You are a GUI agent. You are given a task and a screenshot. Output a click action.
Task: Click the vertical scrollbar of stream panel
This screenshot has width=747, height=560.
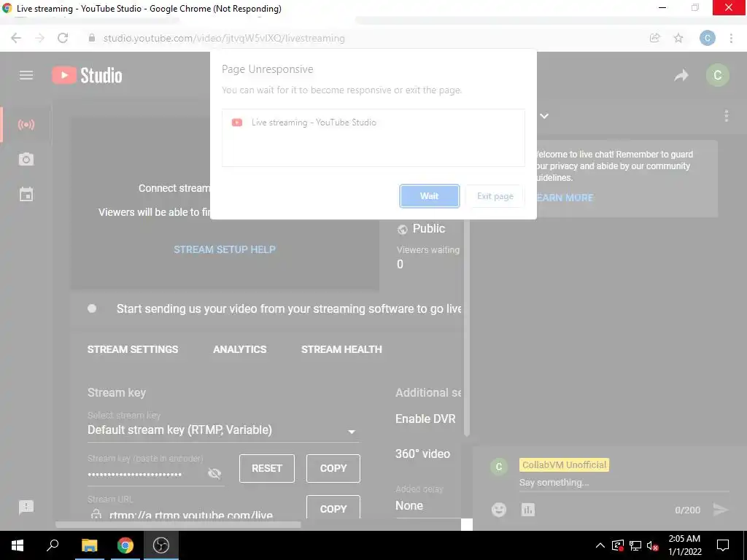pos(466,326)
